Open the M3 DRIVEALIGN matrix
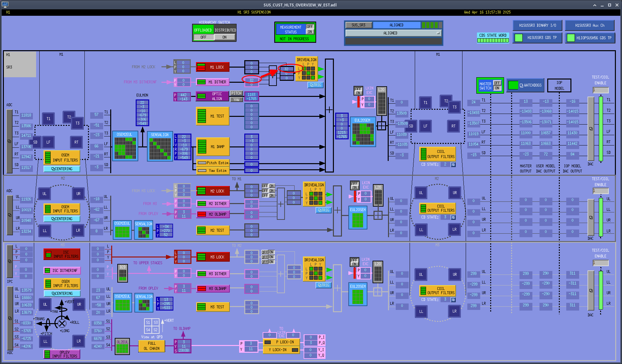Image resolution: width=622 pixels, height=364 pixels. point(314,269)
